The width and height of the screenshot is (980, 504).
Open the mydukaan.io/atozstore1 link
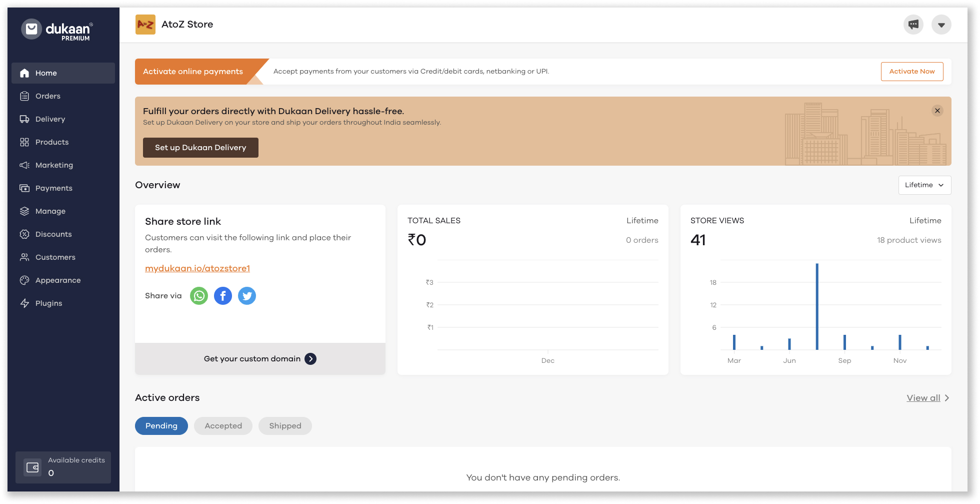tap(197, 268)
